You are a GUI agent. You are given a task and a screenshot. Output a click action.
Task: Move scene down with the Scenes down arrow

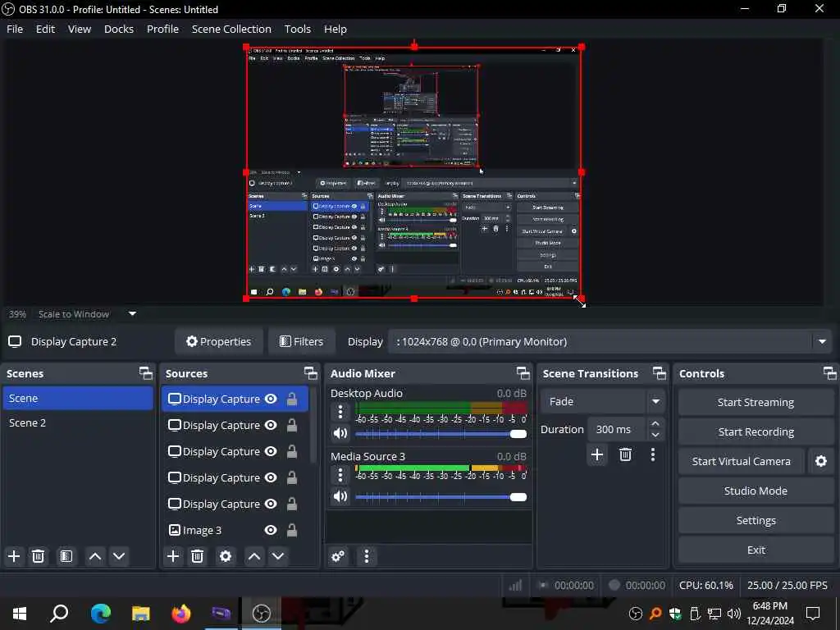pyautogui.click(x=119, y=556)
